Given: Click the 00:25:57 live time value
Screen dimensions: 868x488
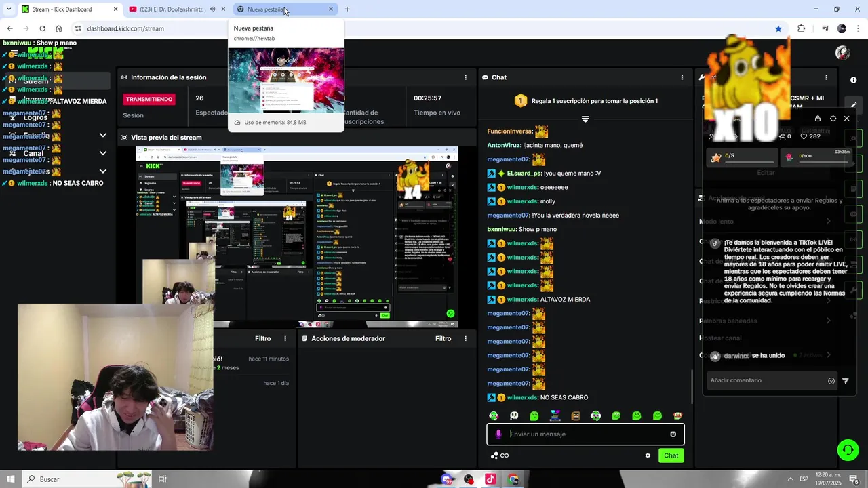Looking at the screenshot, I should pos(428,98).
